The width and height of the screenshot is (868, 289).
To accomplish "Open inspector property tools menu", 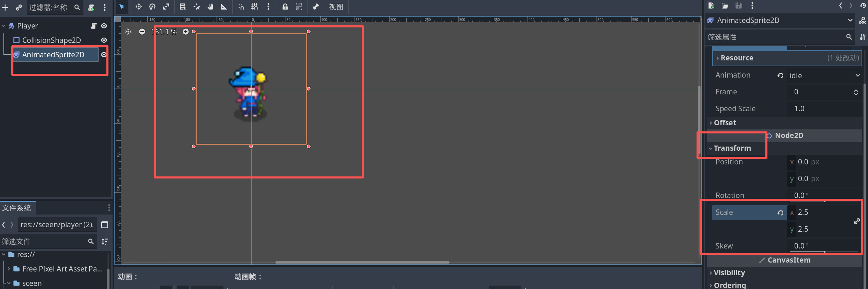I will pos(863,37).
